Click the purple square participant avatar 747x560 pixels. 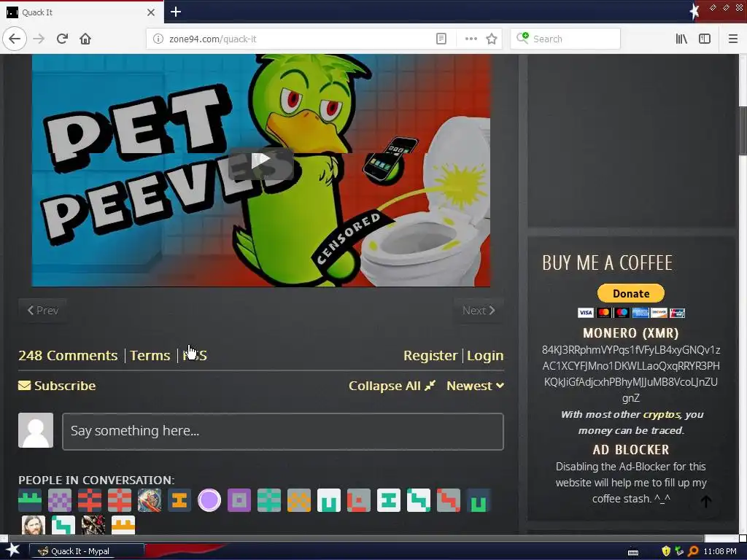239,500
